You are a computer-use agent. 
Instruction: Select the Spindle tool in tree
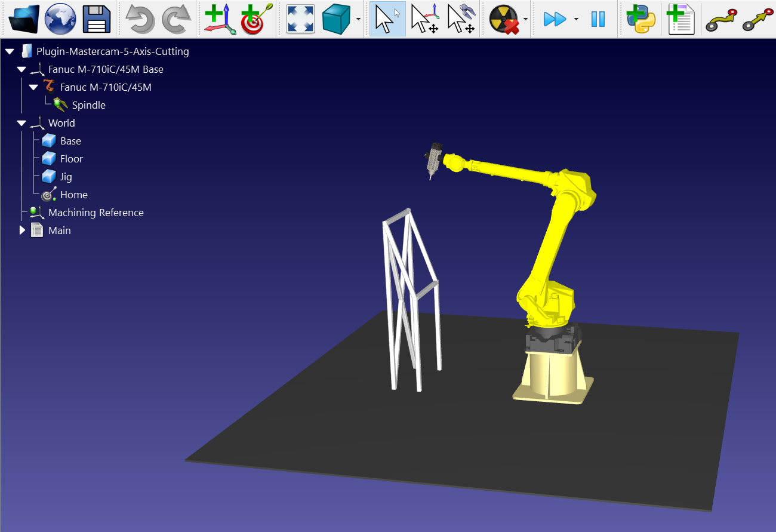pyautogui.click(x=88, y=105)
